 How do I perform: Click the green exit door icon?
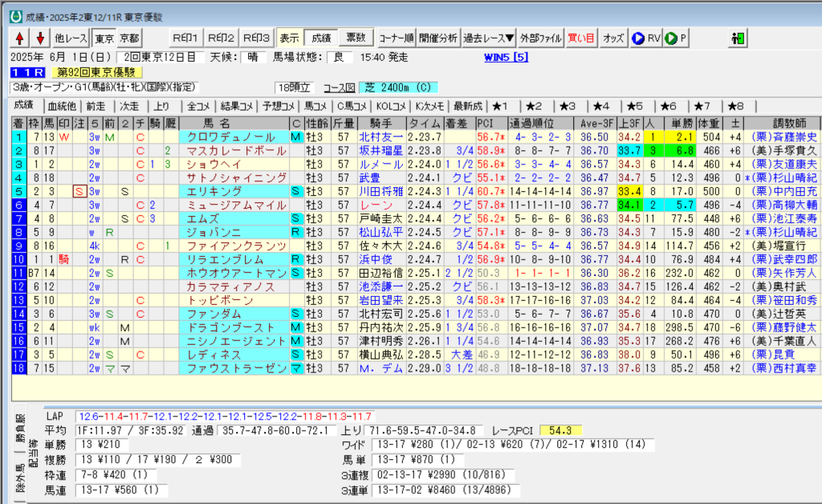(738, 39)
